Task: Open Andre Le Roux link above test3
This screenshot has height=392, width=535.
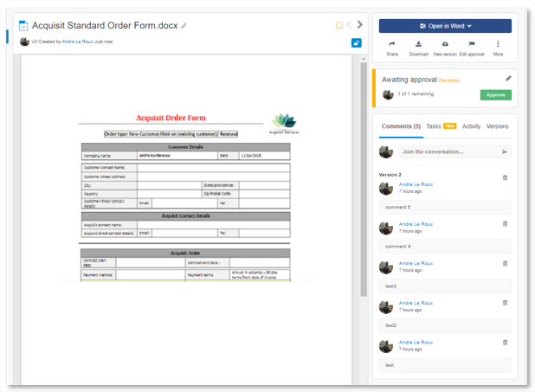Action: 416,263
